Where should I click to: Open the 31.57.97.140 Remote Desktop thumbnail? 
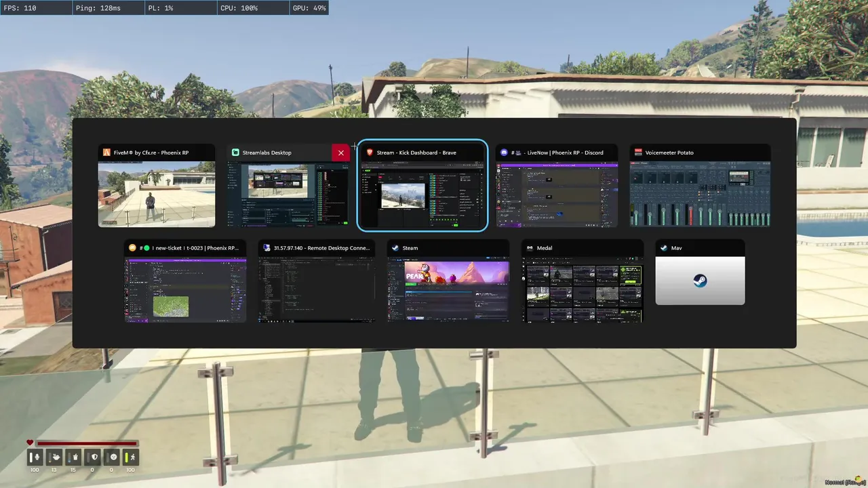(317, 289)
